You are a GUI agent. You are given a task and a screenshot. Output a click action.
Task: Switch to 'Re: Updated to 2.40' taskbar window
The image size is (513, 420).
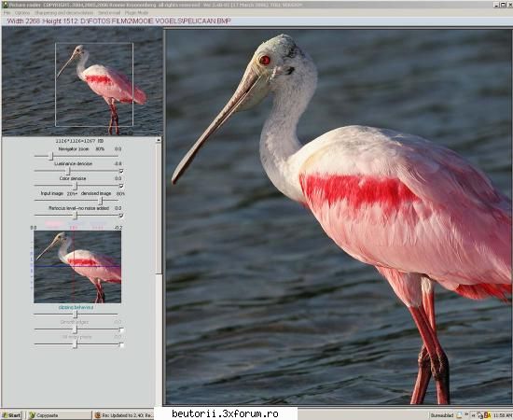coord(124,415)
